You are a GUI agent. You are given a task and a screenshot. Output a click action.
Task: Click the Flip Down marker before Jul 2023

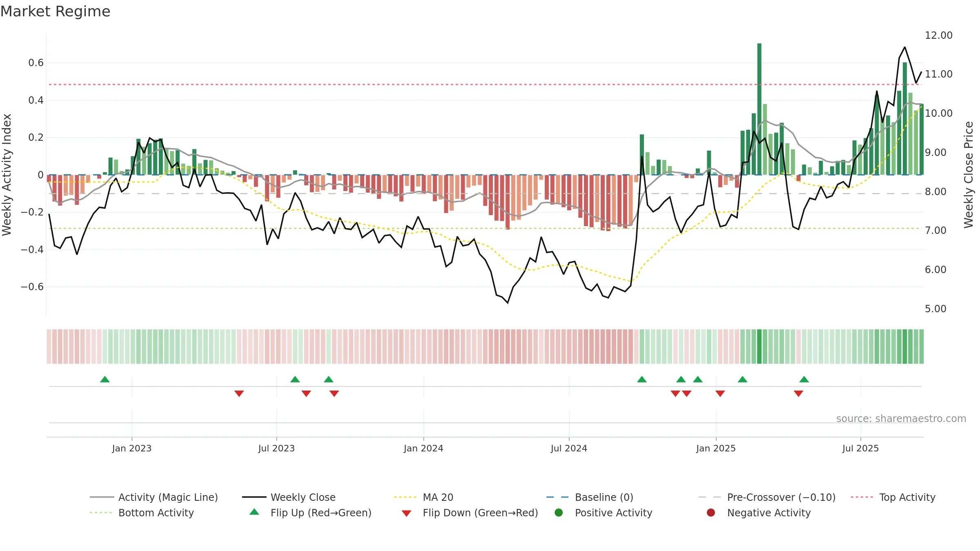click(x=239, y=393)
